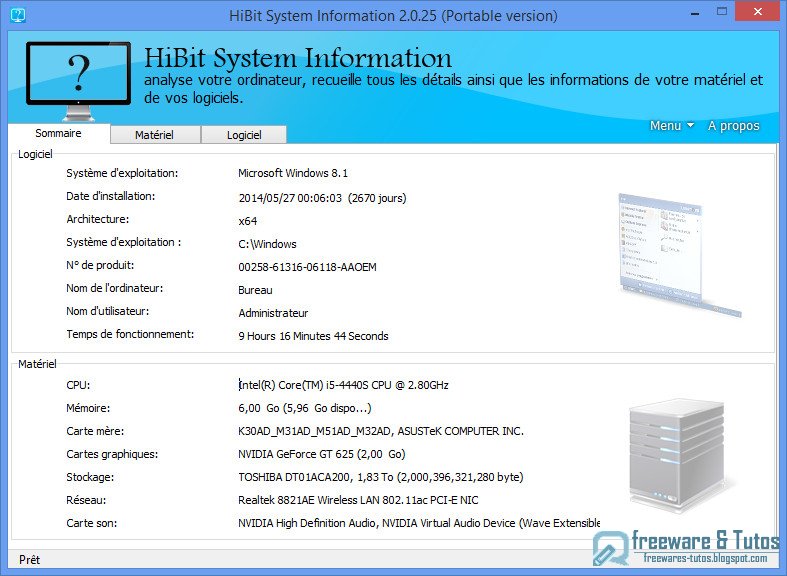Click the Carte mère: label
787x576 pixels.
(x=95, y=431)
